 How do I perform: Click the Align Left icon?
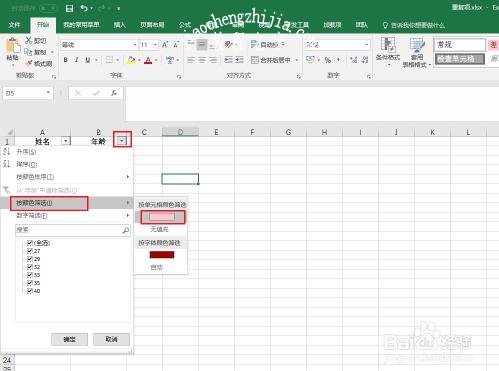pyautogui.click(x=191, y=60)
